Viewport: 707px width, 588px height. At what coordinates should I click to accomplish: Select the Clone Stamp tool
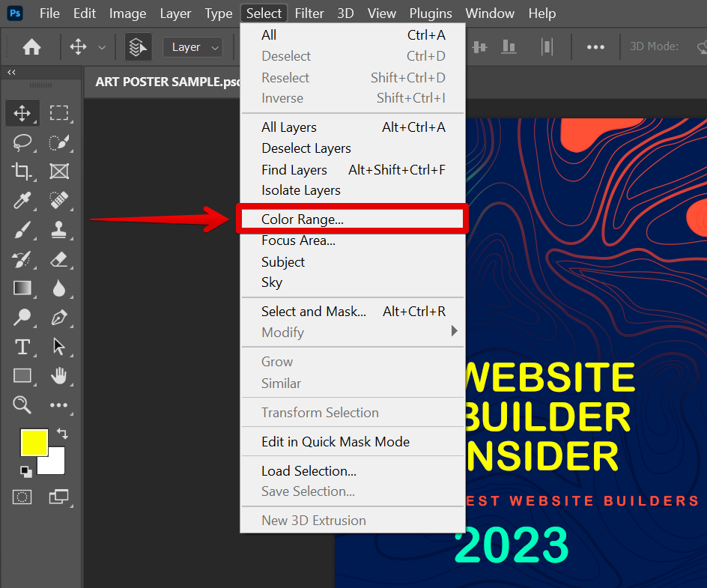click(x=59, y=230)
